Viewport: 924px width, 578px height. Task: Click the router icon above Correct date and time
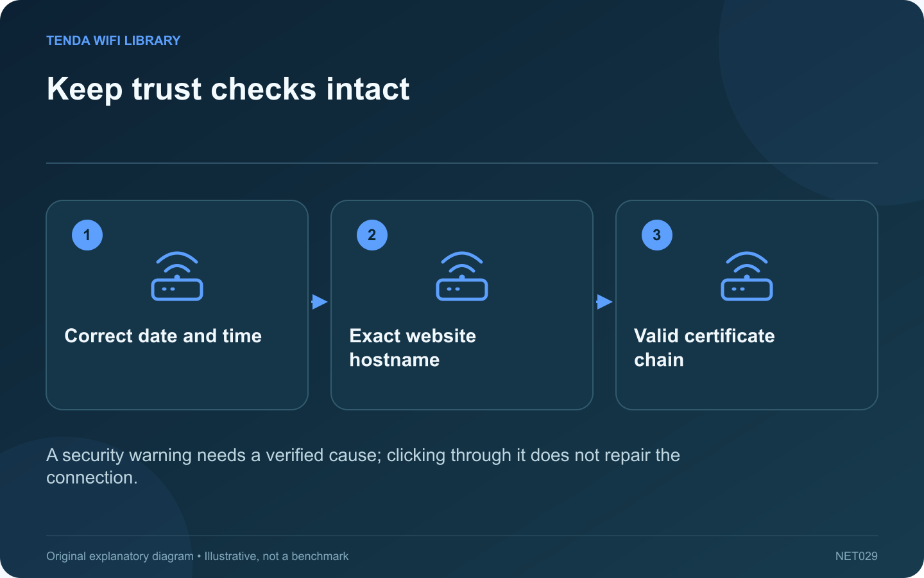(177, 276)
